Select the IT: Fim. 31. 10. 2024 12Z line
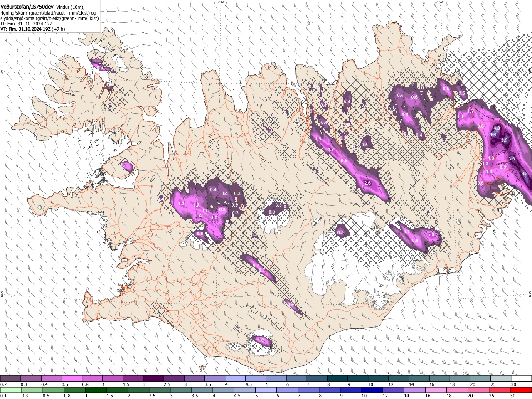The height and width of the screenshot is (399, 532). pyautogui.click(x=26, y=24)
